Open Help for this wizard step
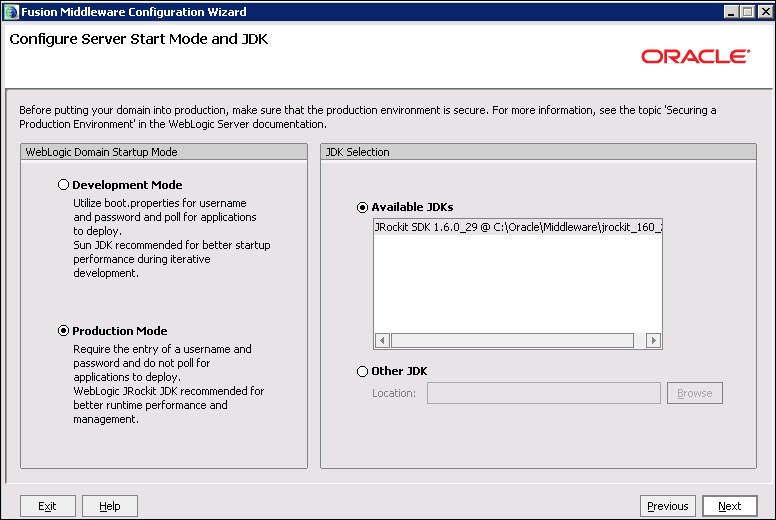Image resolution: width=776 pixels, height=520 pixels. (110, 506)
